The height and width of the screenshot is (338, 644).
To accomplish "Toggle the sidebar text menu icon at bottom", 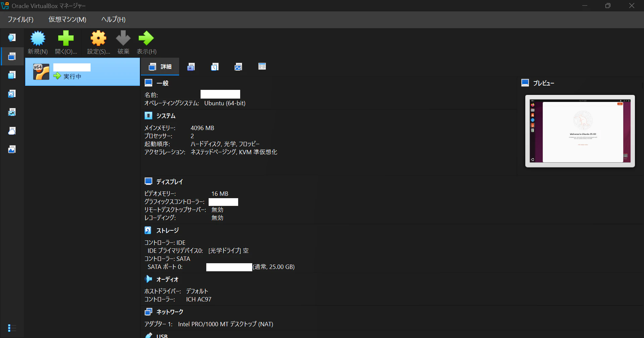I will click(x=12, y=328).
